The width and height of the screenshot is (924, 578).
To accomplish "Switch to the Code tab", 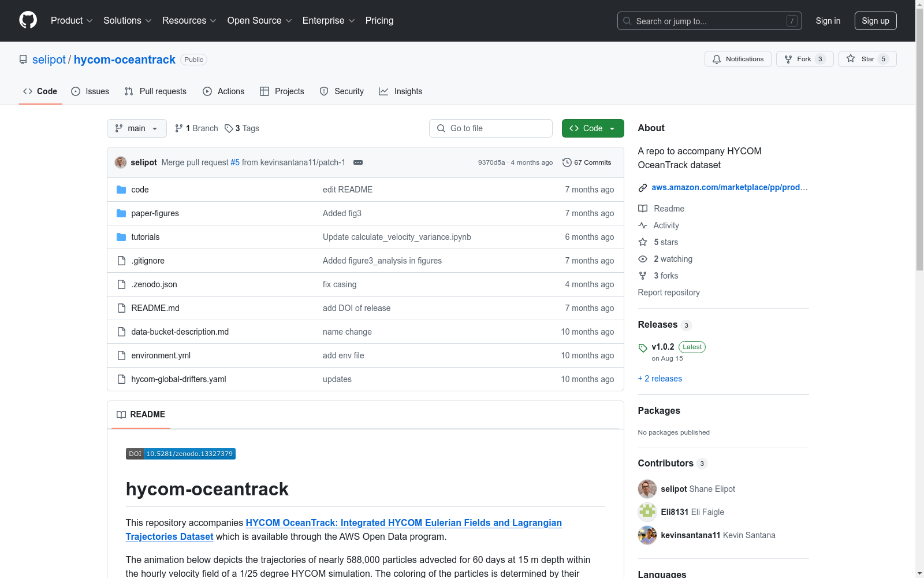I will pos(40,91).
